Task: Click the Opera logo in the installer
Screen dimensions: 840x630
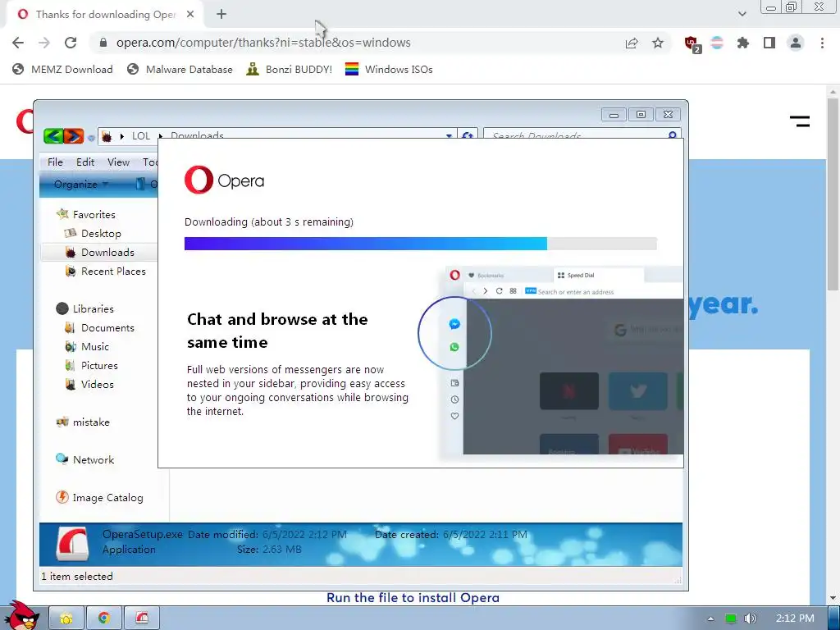Action: [224, 180]
